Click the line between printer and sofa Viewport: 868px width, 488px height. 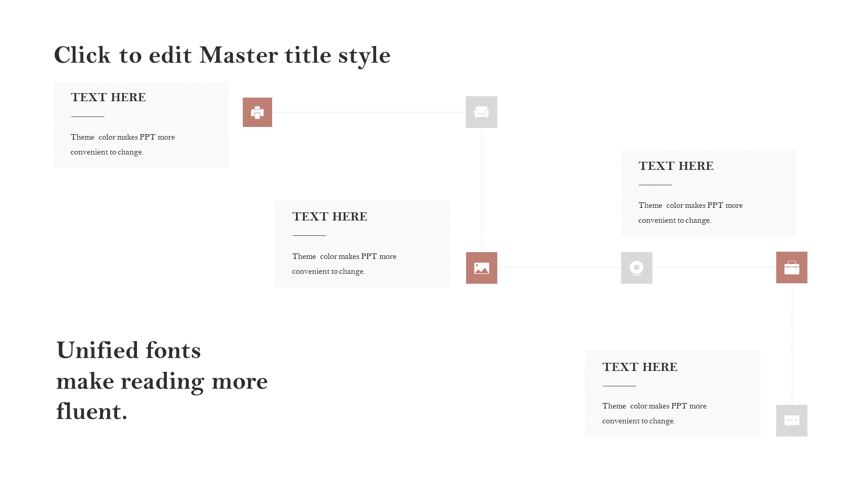pos(369,112)
